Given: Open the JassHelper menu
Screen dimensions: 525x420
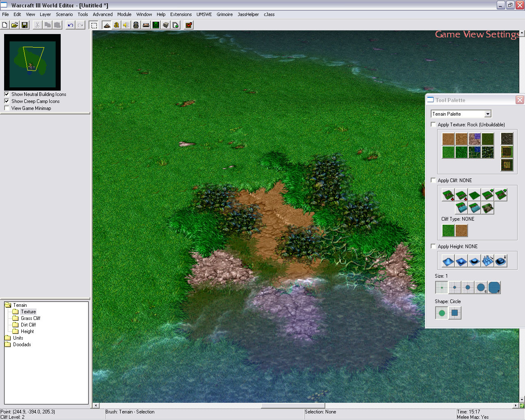Looking at the screenshot, I should coord(248,14).
